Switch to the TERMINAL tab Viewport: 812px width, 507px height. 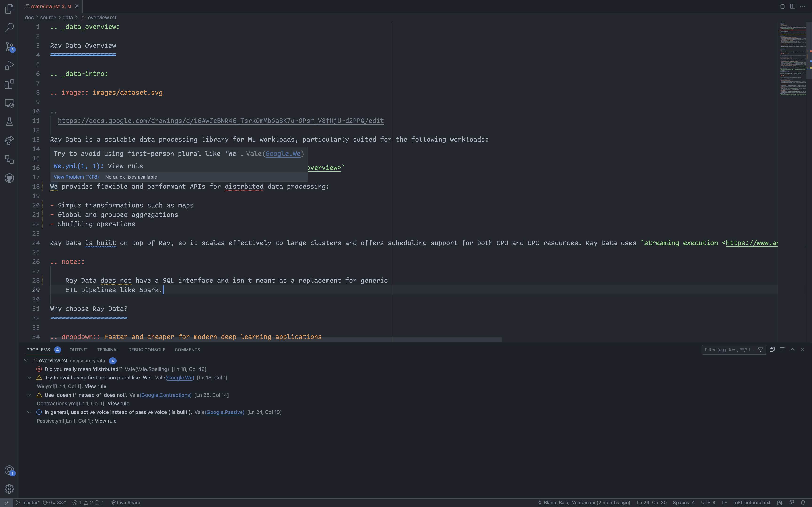tap(108, 350)
